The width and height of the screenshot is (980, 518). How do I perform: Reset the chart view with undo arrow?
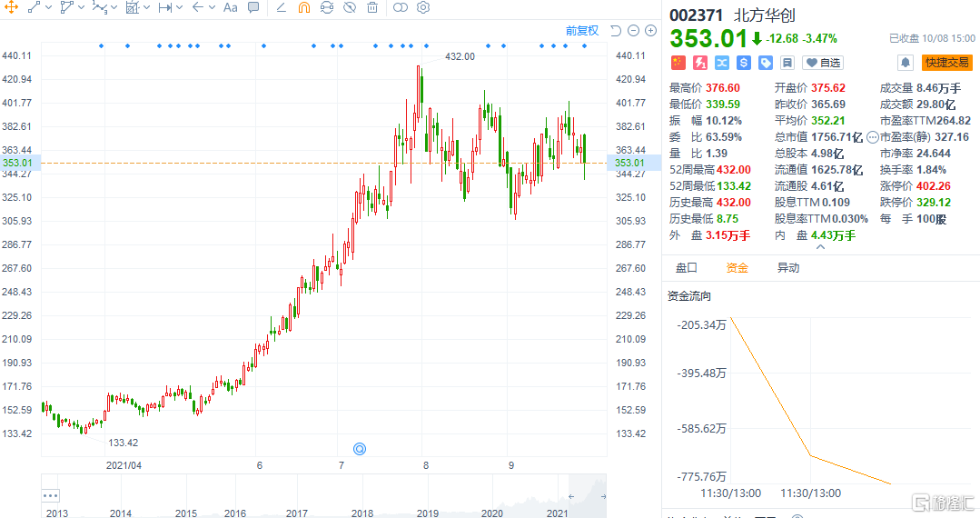pyautogui.click(x=616, y=30)
